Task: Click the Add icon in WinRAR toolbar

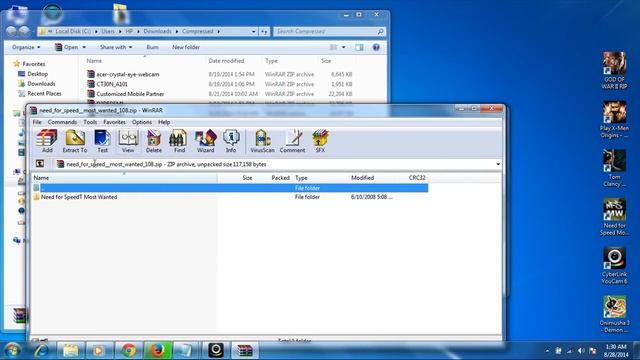Action: [x=47, y=141]
